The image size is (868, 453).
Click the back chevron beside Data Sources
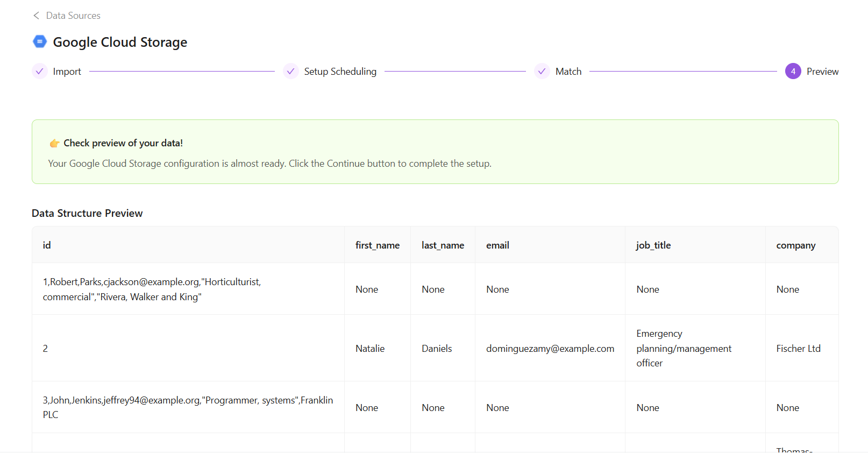click(x=36, y=16)
